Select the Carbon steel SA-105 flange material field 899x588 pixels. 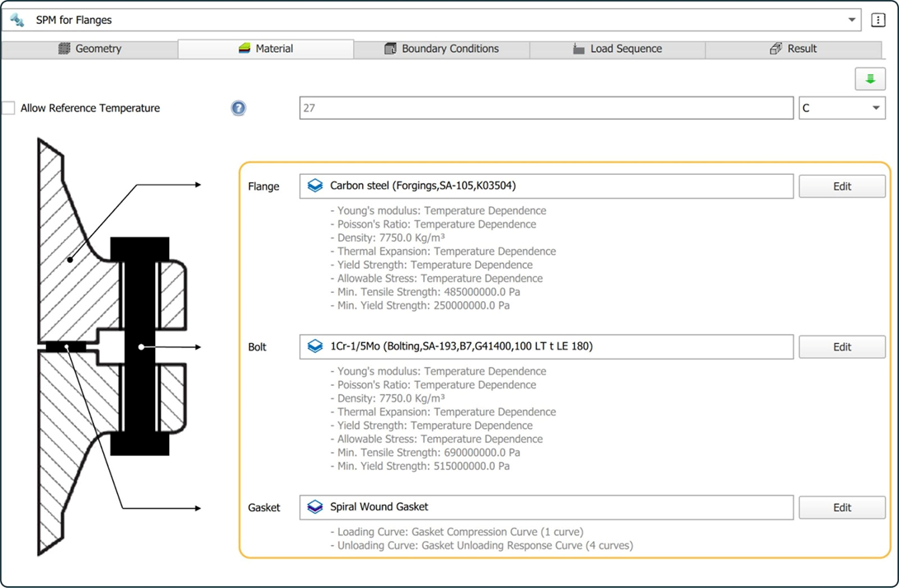(546, 186)
